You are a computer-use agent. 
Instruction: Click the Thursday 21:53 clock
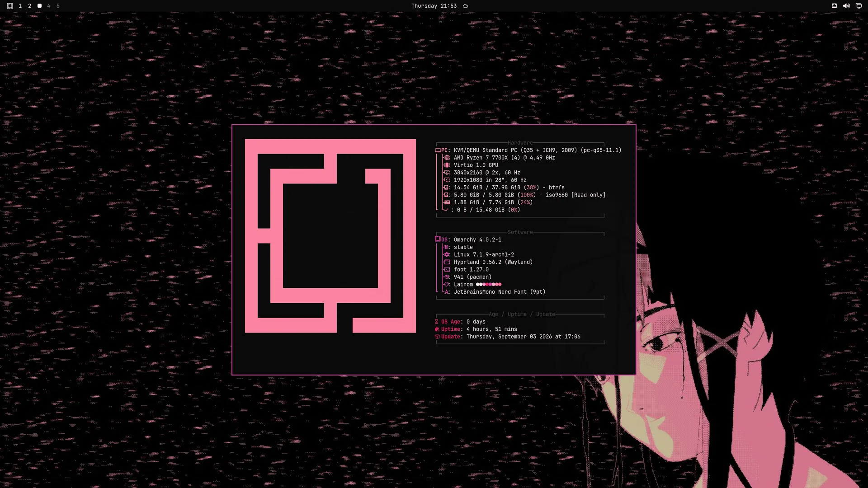click(x=434, y=6)
